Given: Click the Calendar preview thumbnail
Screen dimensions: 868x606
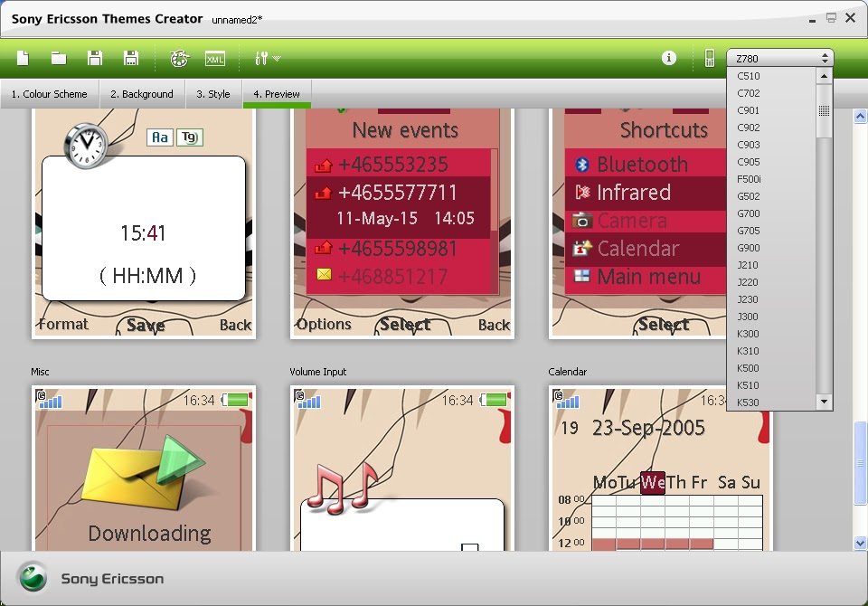Looking at the screenshot, I should pyautogui.click(x=660, y=469).
